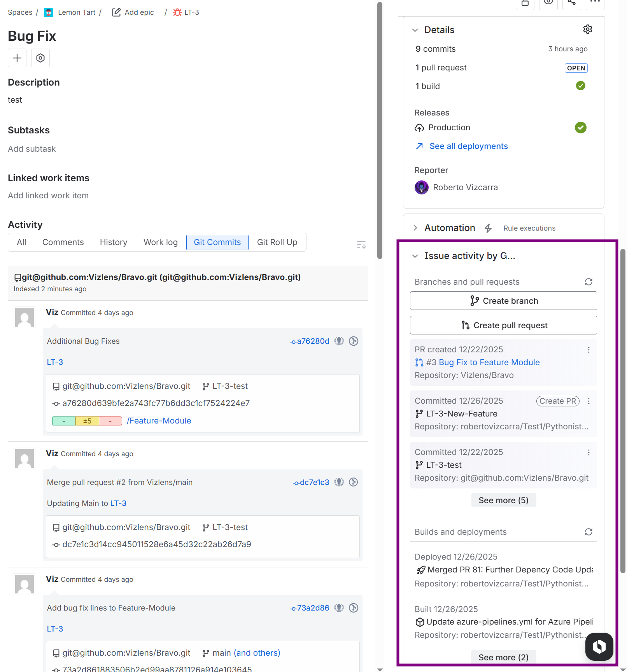
Task: Open more options for LT-3-New-Feature branch
Action: [589, 401]
